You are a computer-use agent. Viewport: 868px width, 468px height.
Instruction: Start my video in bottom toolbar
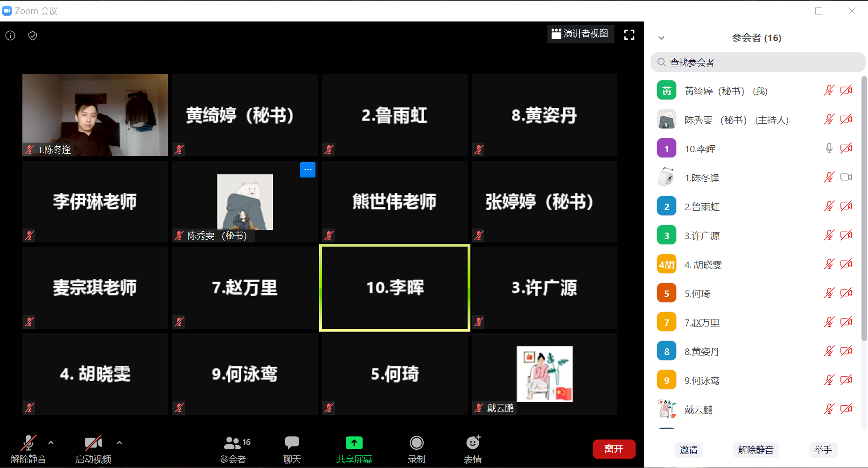click(x=93, y=449)
